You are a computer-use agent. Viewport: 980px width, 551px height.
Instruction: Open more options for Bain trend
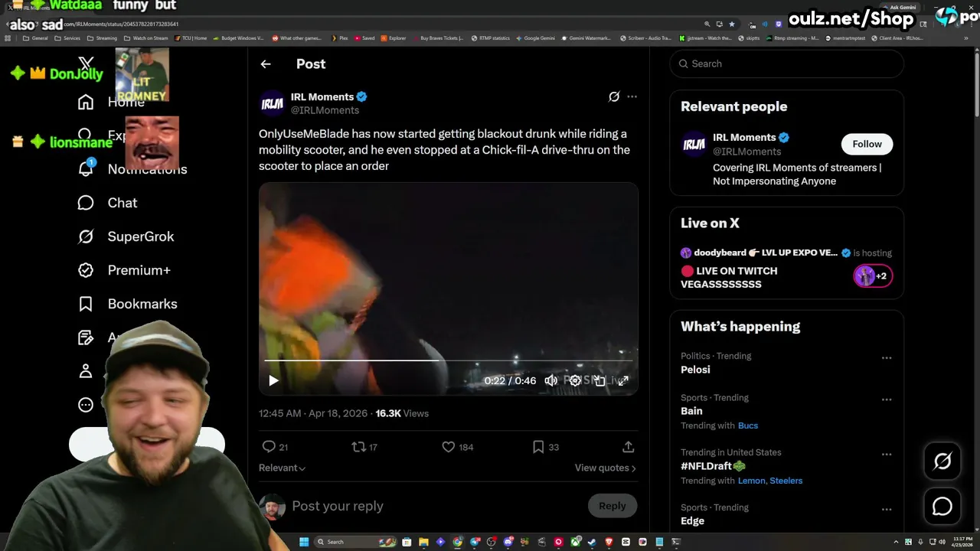pos(887,399)
